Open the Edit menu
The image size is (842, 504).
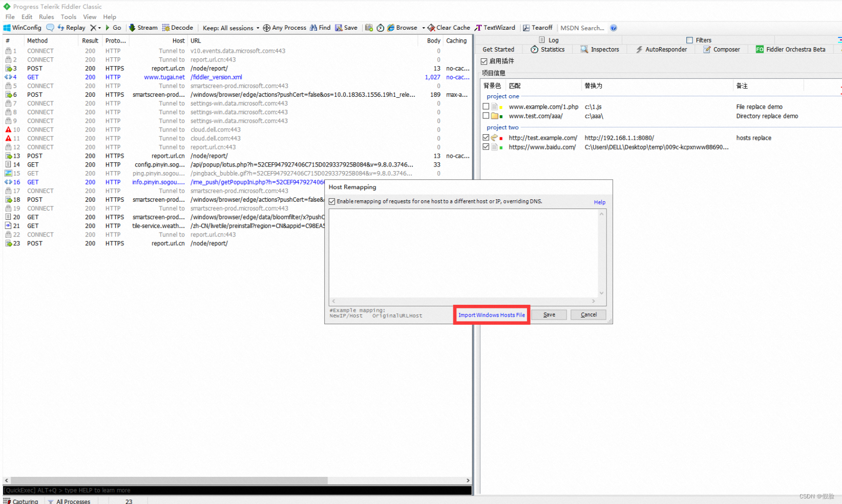click(27, 17)
